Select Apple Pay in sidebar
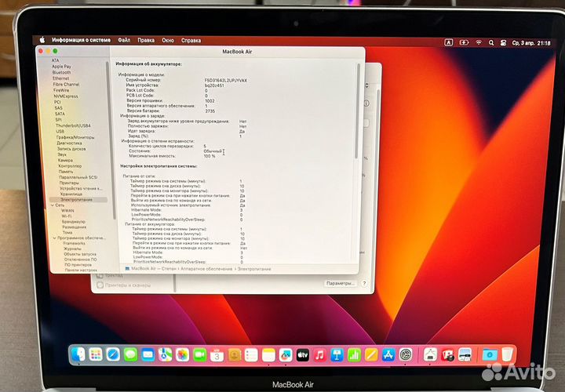This screenshot has width=565, height=392. point(61,66)
